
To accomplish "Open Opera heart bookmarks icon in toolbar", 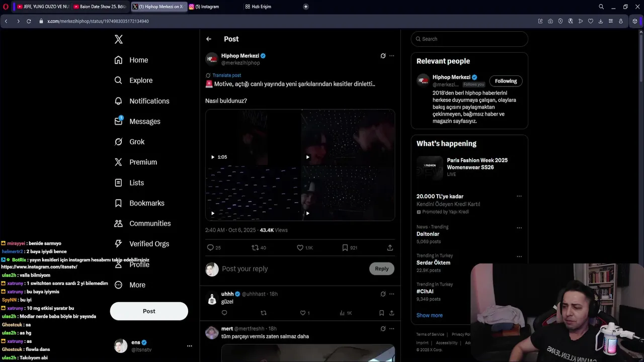I will (591, 21).
